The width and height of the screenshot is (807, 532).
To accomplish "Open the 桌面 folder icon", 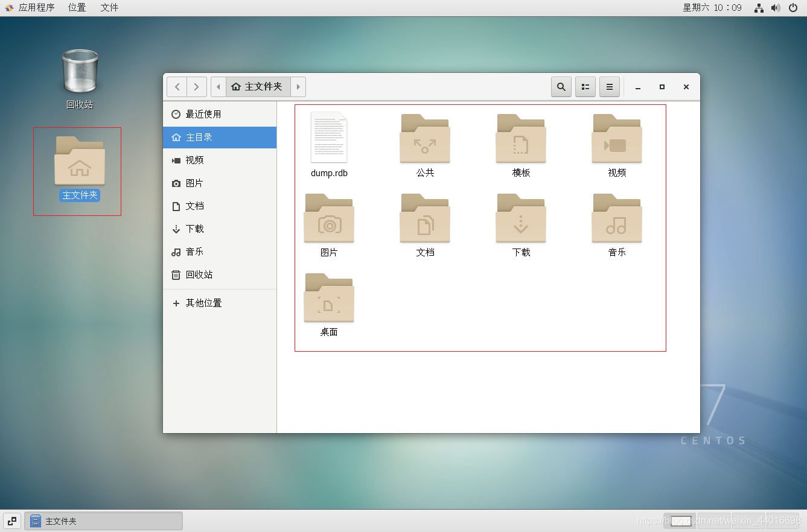I will (x=329, y=297).
